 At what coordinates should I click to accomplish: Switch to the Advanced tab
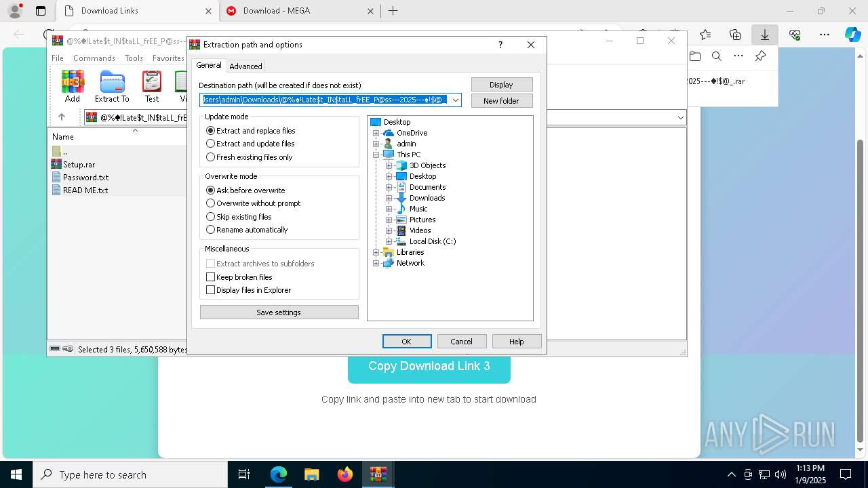[245, 66]
